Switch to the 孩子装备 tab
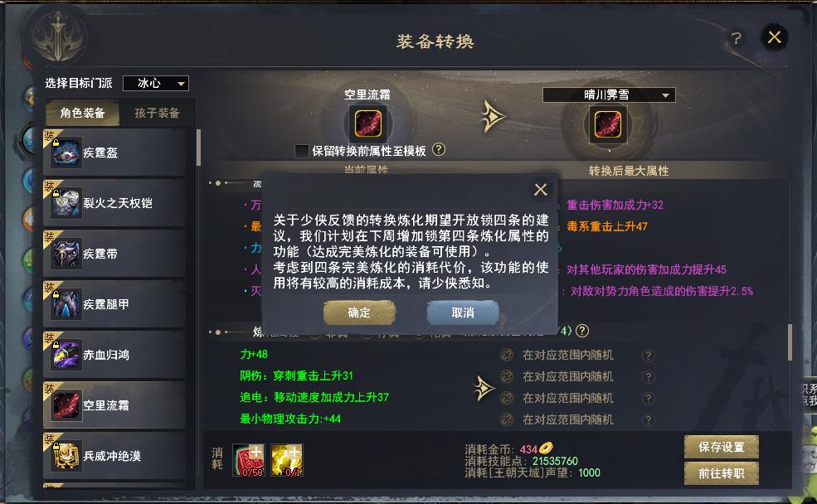This screenshot has height=504, width=817. (x=157, y=113)
